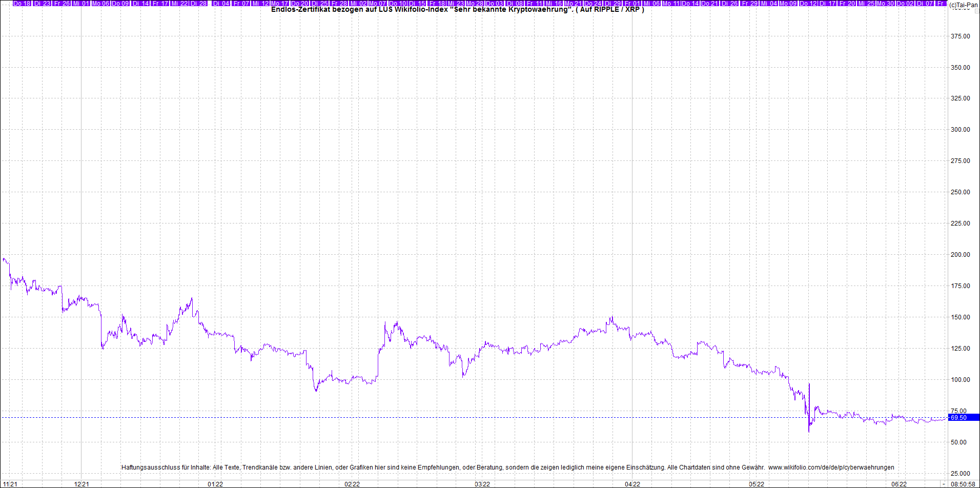
Task: Click the (c)Tai-Pan copyright label
Action: click(x=963, y=5)
